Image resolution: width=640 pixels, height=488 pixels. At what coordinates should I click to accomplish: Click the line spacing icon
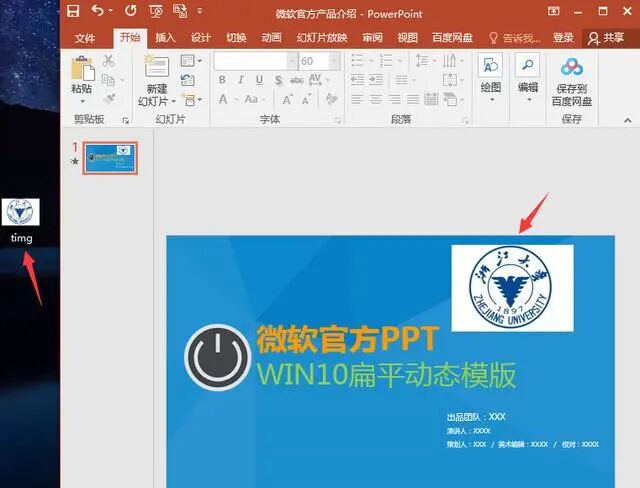(x=422, y=61)
